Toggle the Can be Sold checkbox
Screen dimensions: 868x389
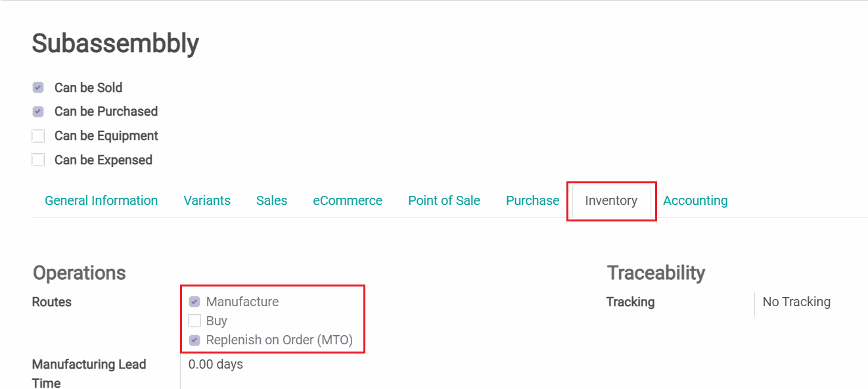(x=38, y=87)
